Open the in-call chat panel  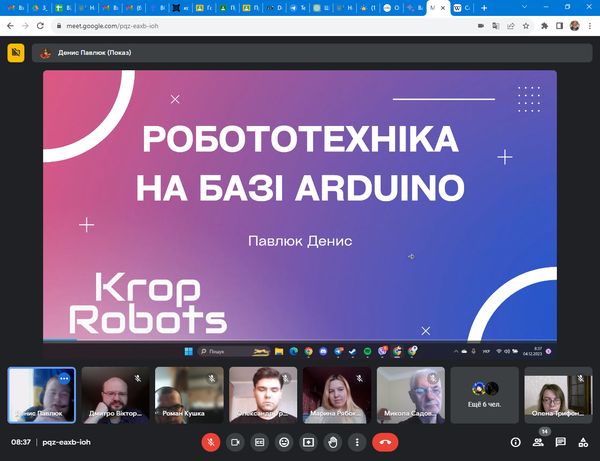tap(561, 441)
